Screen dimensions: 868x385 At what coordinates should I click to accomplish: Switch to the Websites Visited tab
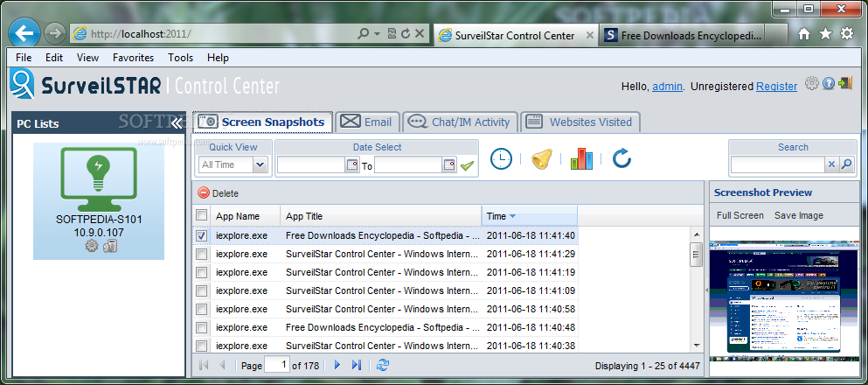click(x=580, y=122)
